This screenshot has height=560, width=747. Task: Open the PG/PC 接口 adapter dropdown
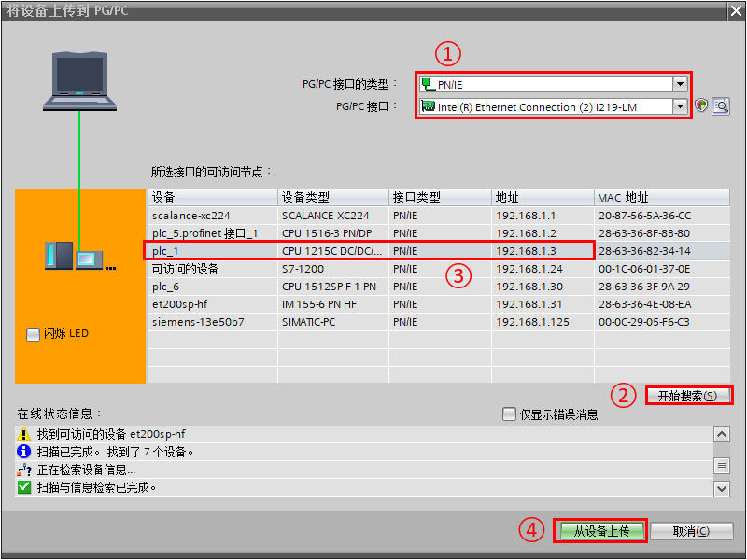(681, 106)
